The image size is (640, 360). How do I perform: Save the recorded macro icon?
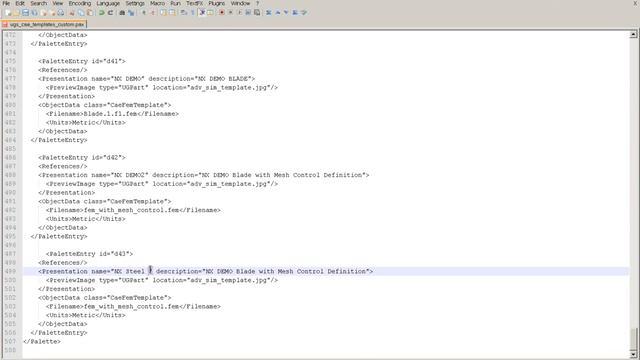click(x=257, y=13)
